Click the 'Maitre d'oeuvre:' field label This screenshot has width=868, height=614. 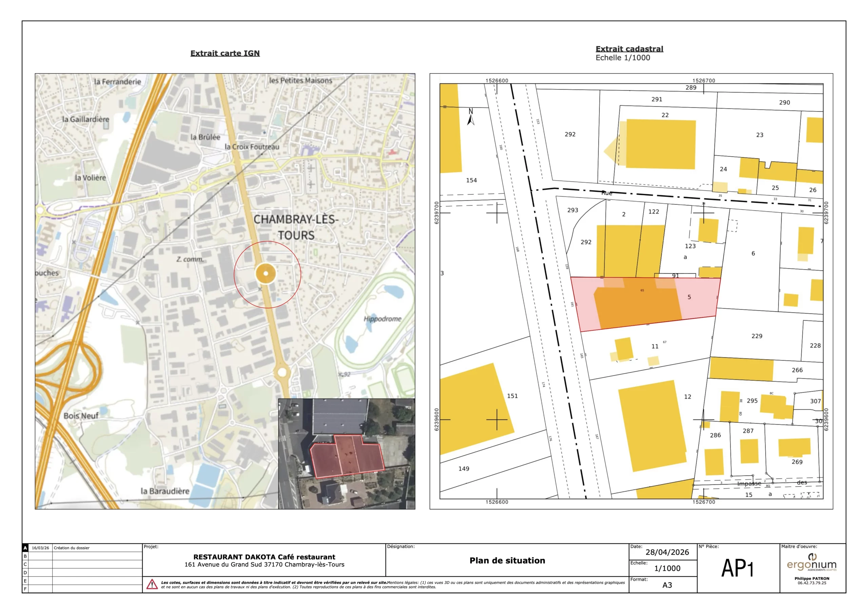[x=799, y=546]
